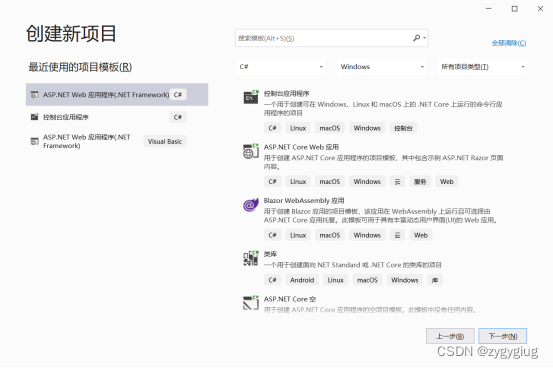Close the create new project dialog
The height and width of the screenshot is (368, 553).
coord(540,8)
